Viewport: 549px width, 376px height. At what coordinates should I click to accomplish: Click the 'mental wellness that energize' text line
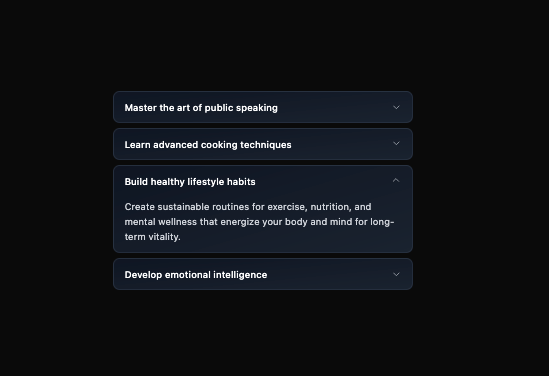(x=259, y=222)
